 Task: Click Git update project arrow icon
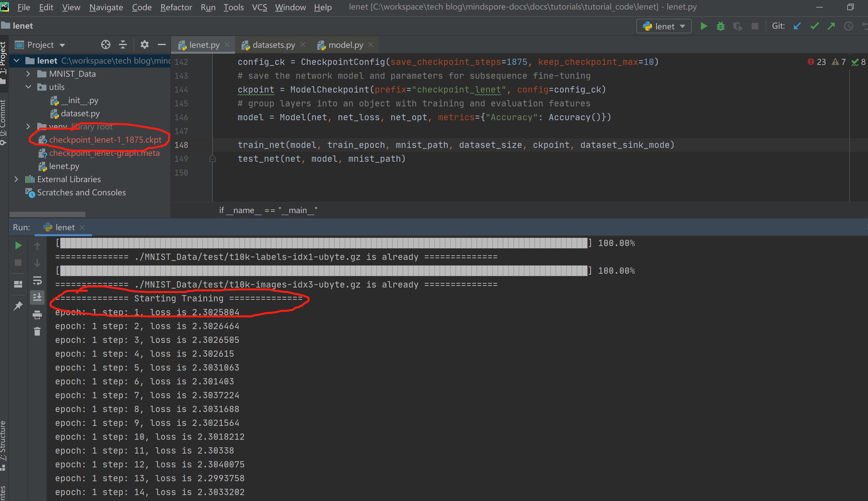point(797,26)
